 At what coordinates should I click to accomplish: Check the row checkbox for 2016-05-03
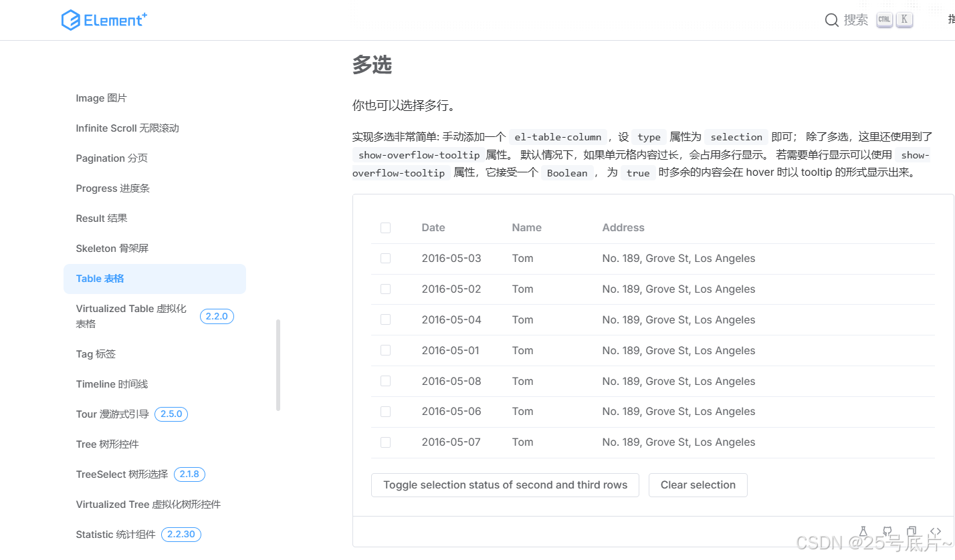pos(385,258)
